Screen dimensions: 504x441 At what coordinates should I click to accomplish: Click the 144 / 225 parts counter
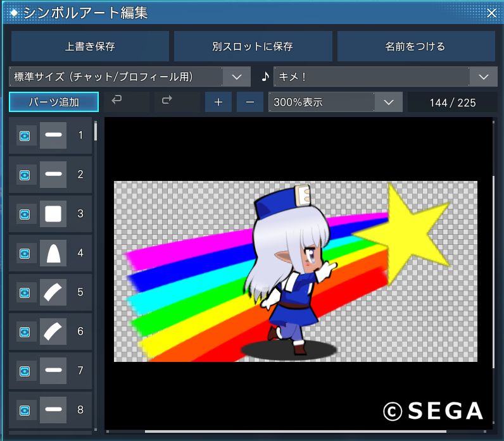pyautogui.click(x=453, y=102)
